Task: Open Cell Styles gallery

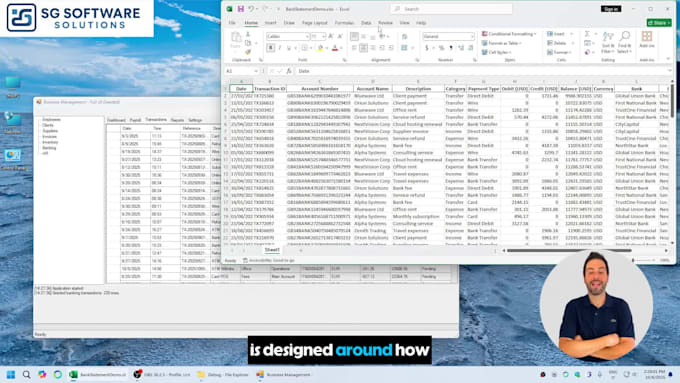Action: click(x=496, y=52)
